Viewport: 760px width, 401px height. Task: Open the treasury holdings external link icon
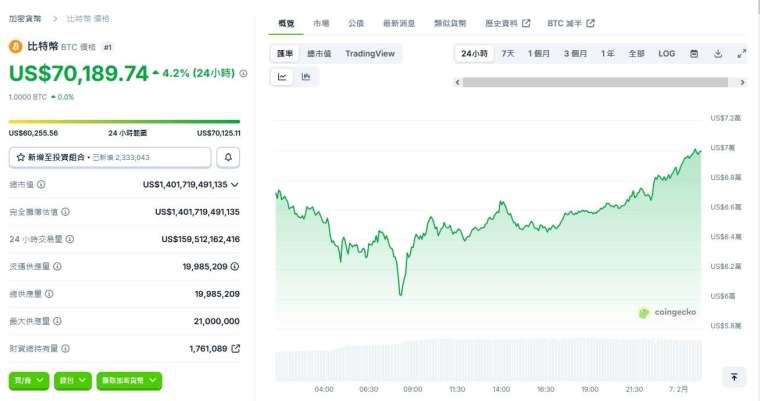pyautogui.click(x=235, y=349)
